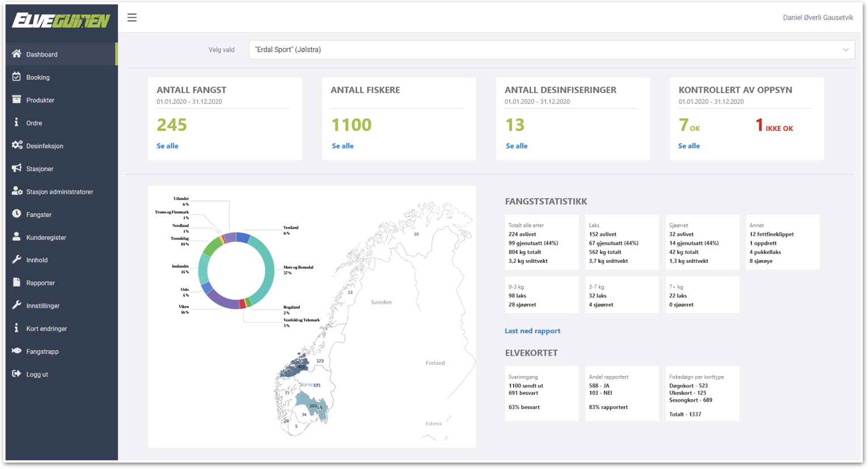The width and height of the screenshot is (868, 469).
Task: Click the Antall fangst value 245
Action: (x=172, y=125)
